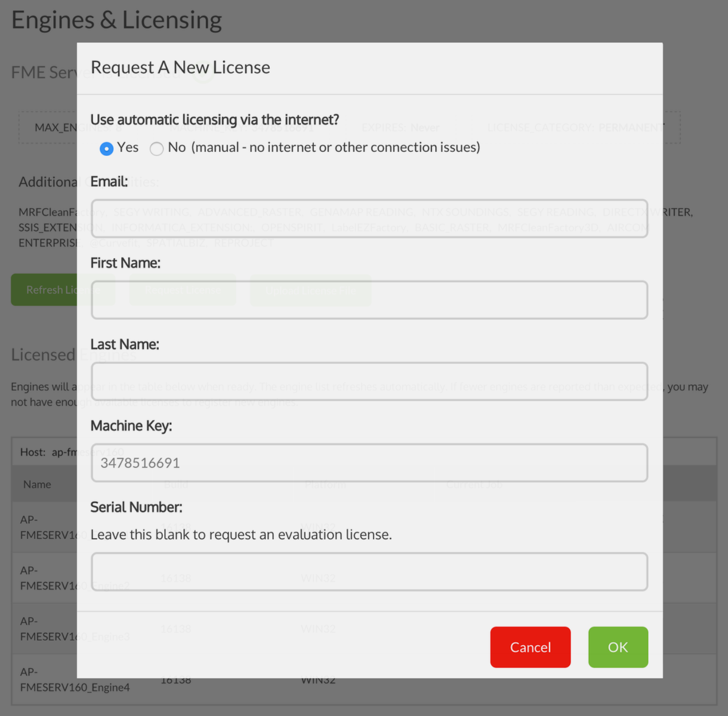
Task: Click the "Last Name:" label text
Action: pos(125,344)
